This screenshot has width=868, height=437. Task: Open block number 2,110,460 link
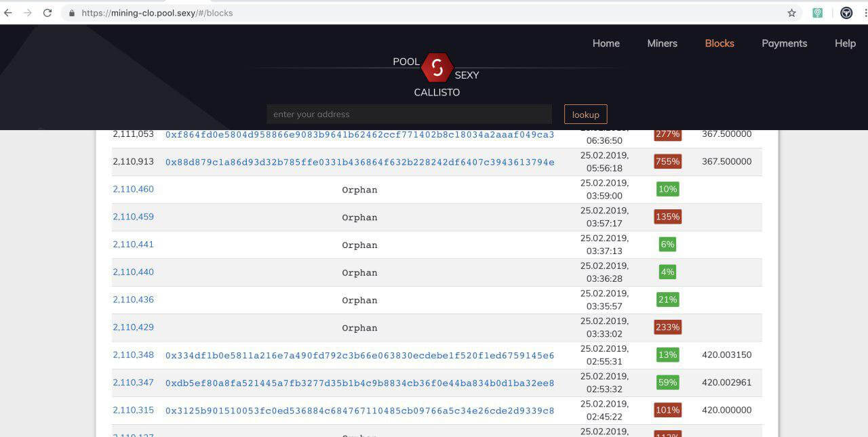pyautogui.click(x=133, y=189)
